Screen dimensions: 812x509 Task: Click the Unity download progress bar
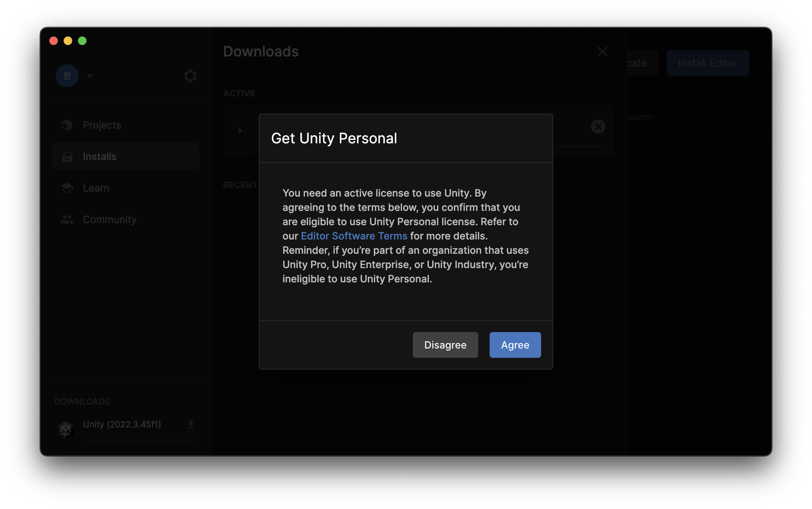[139, 441]
